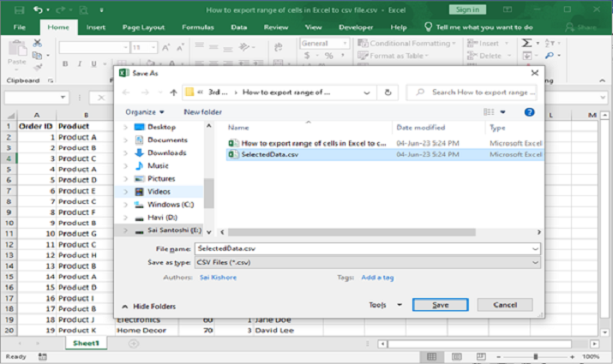Click the Up One Level arrow in dialog
Screen dimensions: 613x364
click(x=173, y=92)
